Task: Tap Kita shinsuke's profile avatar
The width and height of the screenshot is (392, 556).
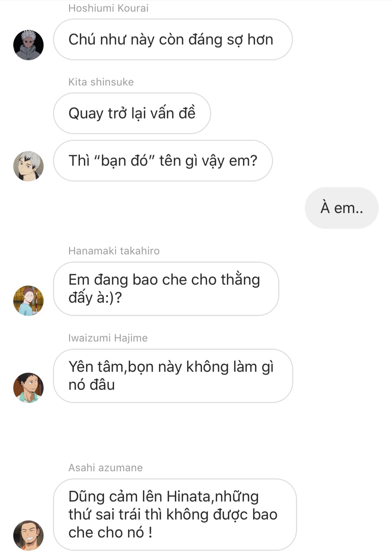Action: [28, 166]
